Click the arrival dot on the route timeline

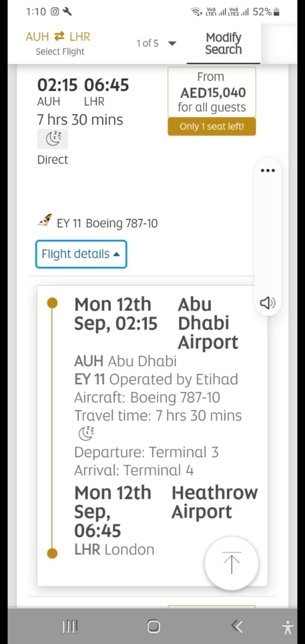[52, 553]
